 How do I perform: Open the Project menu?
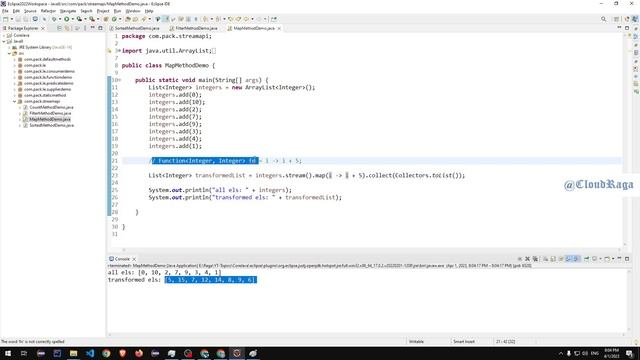tap(103, 11)
